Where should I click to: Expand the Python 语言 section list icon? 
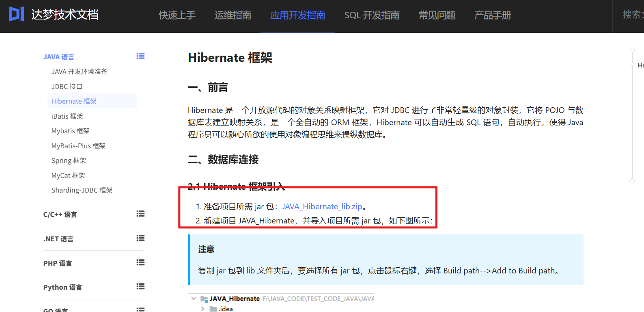140,286
